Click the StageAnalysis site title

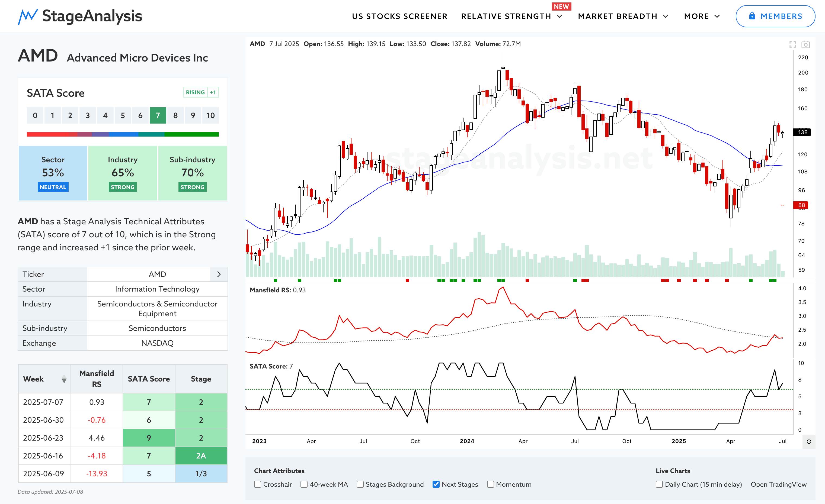click(92, 16)
